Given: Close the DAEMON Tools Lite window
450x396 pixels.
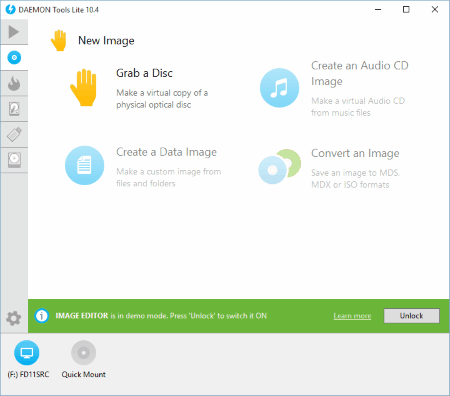Looking at the screenshot, I should point(435,9).
